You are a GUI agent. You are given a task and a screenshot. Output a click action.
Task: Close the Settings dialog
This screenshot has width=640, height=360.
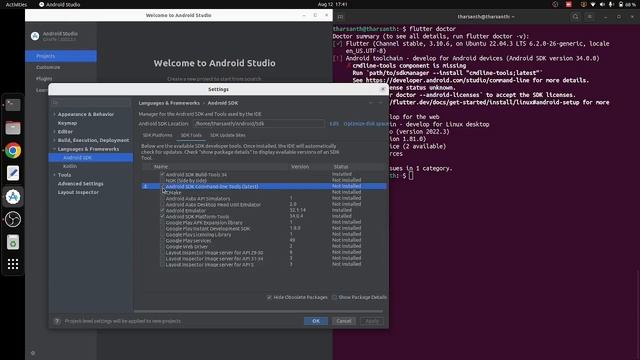[383, 89]
